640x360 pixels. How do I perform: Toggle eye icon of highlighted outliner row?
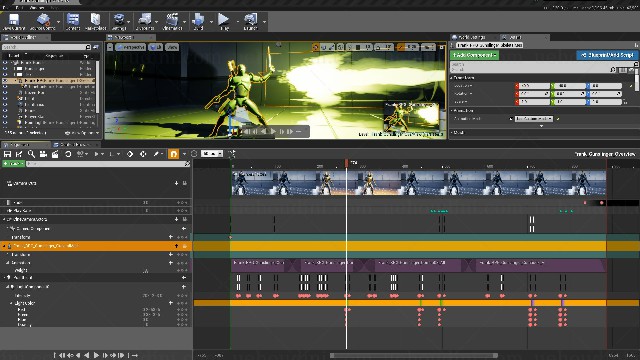[5, 81]
